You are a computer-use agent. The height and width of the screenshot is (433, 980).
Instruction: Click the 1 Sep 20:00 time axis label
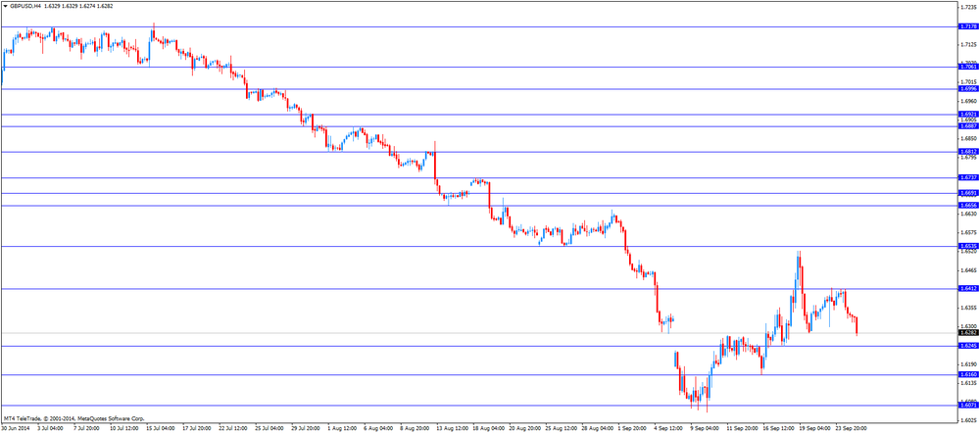click(x=630, y=429)
